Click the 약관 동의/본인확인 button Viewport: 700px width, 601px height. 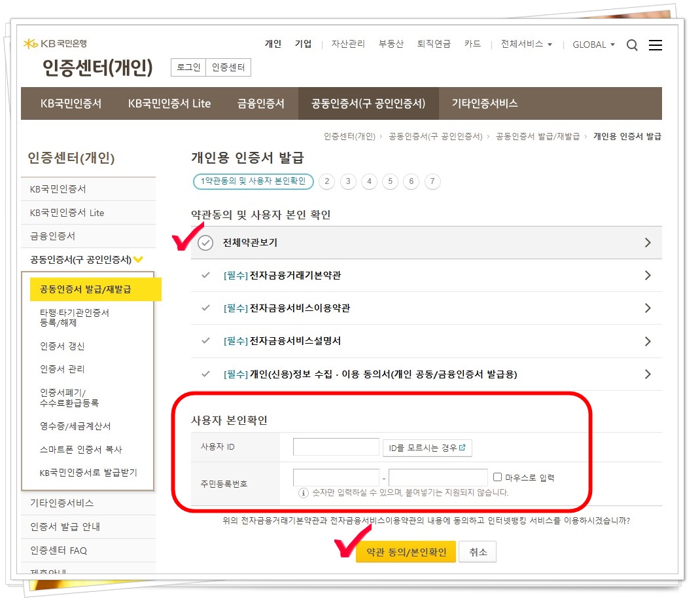point(406,552)
